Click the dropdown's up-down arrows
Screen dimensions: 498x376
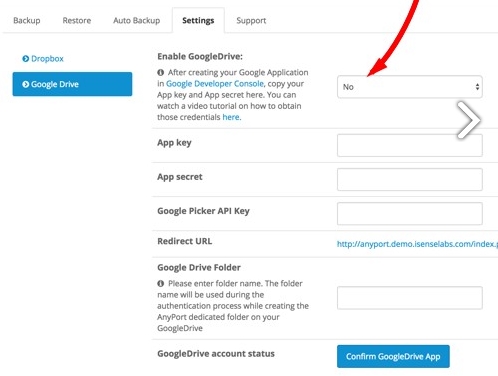[477, 87]
